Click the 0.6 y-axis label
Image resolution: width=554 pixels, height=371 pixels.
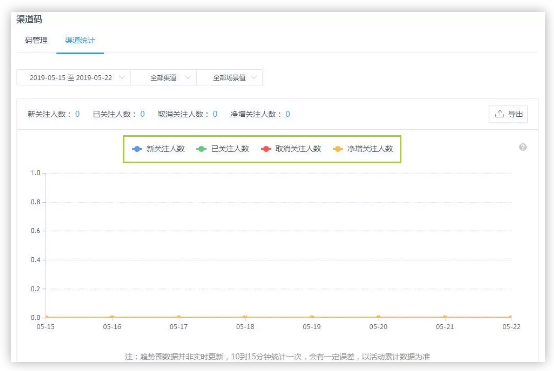point(35,231)
